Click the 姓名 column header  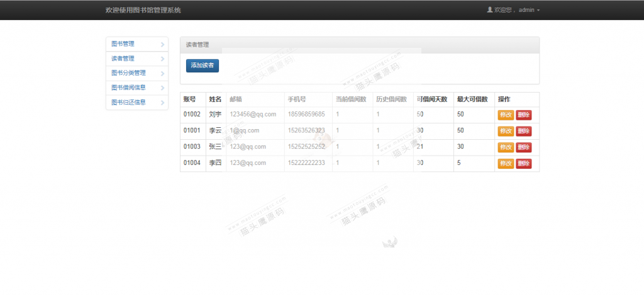coord(215,99)
